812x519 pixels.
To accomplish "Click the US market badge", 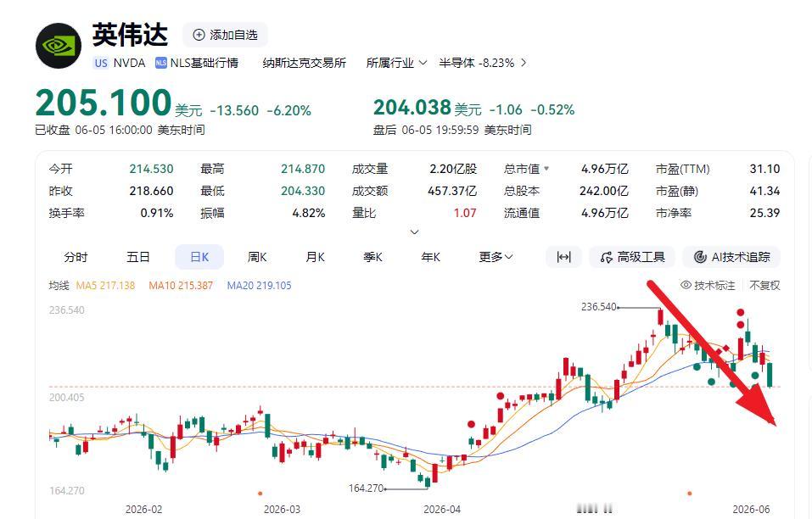I will [101, 63].
